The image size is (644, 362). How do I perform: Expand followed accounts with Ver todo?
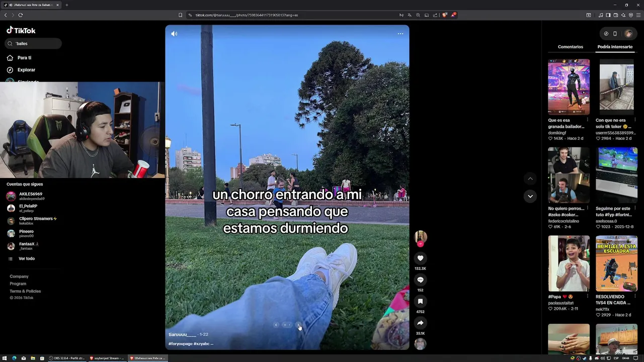coord(26,258)
